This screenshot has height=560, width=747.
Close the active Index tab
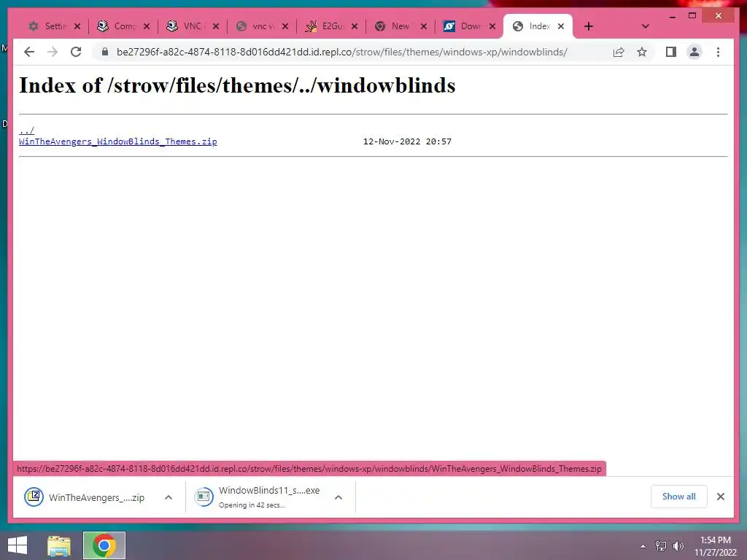pyautogui.click(x=561, y=26)
